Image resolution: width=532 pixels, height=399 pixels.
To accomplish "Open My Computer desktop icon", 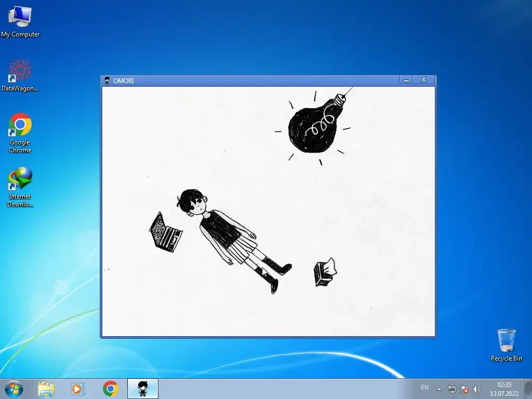I will point(20,21).
